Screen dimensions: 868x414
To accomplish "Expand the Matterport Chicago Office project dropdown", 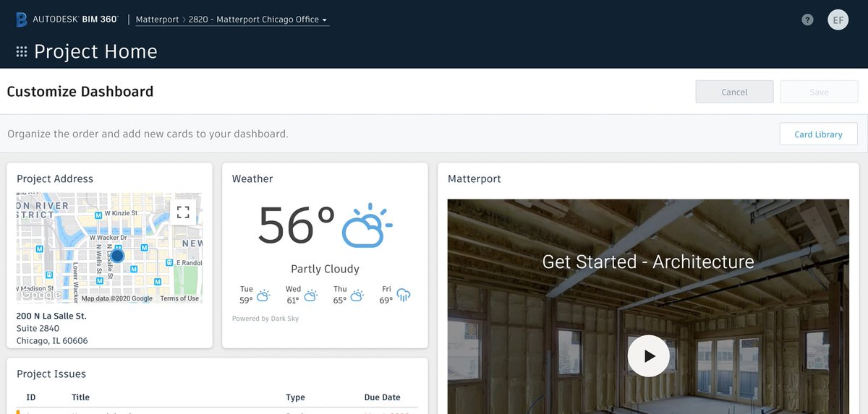I will pos(258,20).
